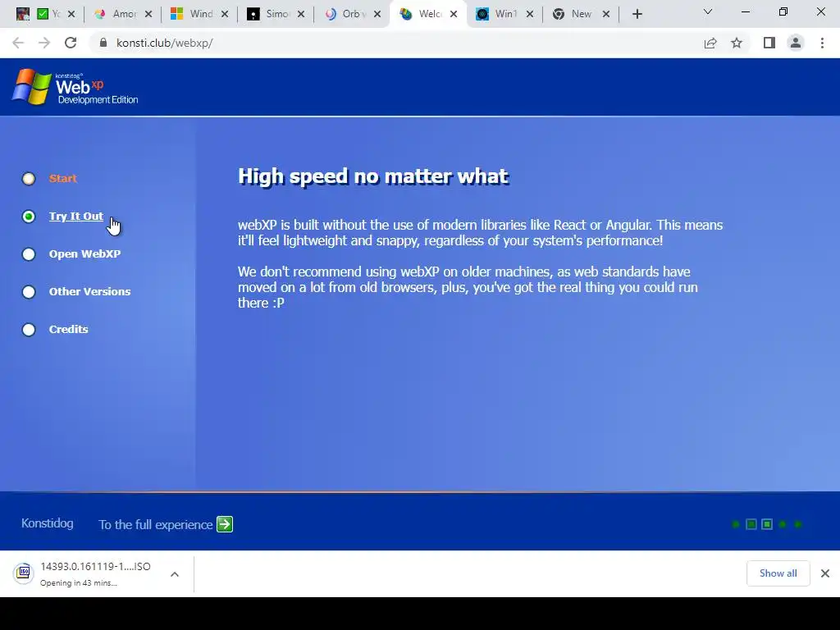840x630 pixels.
Task: Open the Chrome three-dot menu
Action: [822, 43]
